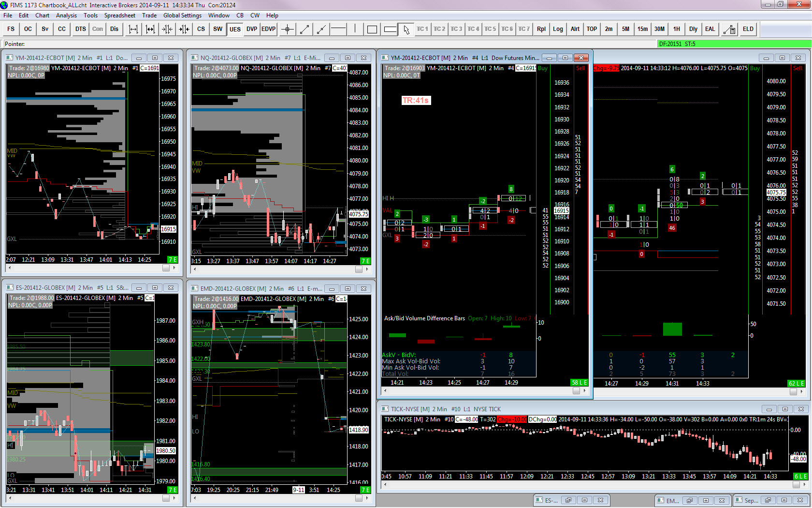
Task: Click the thin inward-arrows bar spacing icon
Action: pyautogui.click(x=167, y=29)
